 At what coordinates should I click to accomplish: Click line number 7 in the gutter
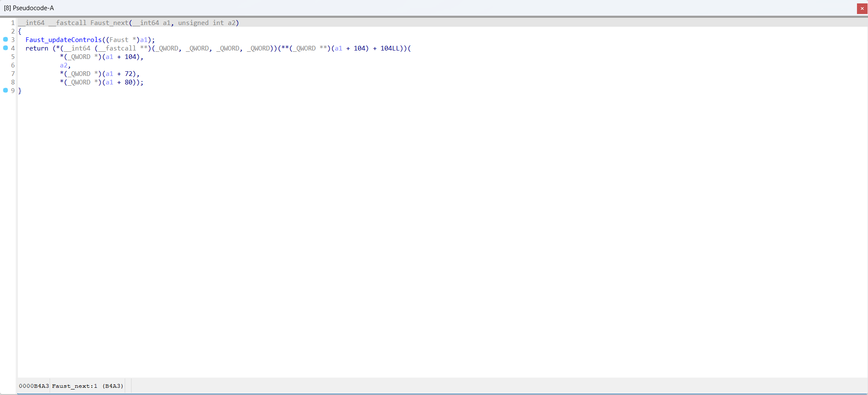tap(13, 74)
